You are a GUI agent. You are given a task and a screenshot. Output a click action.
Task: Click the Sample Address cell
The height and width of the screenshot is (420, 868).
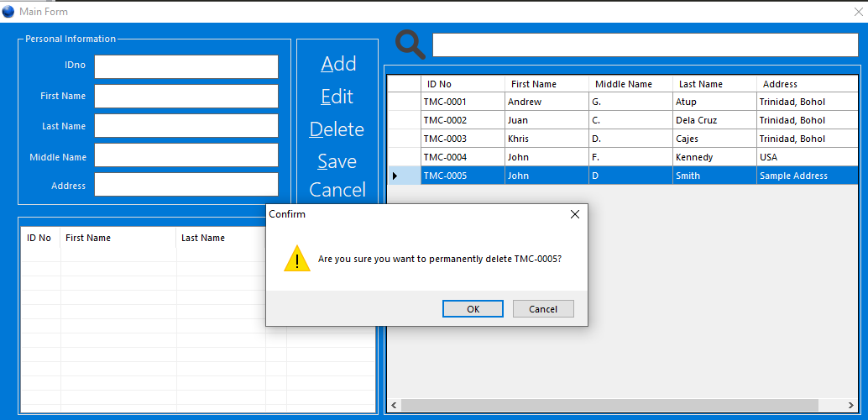point(808,176)
